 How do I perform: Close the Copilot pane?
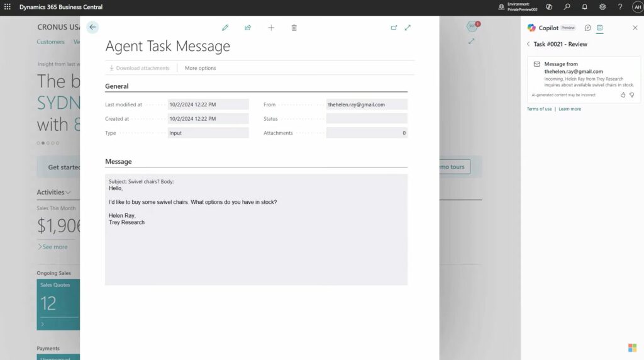tap(635, 28)
